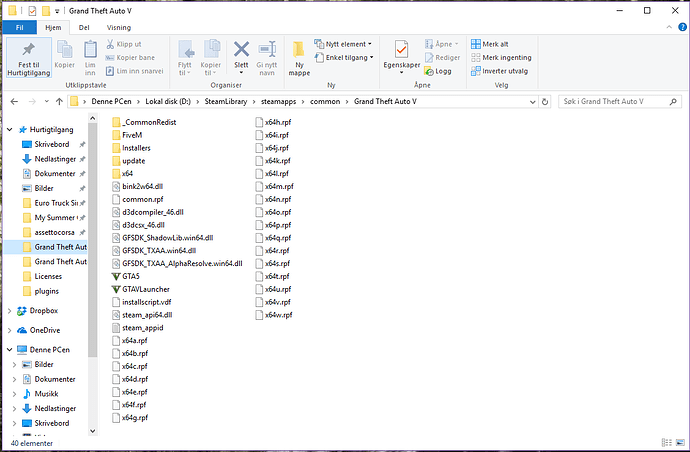Click Lim inn snarvei

coord(135,71)
